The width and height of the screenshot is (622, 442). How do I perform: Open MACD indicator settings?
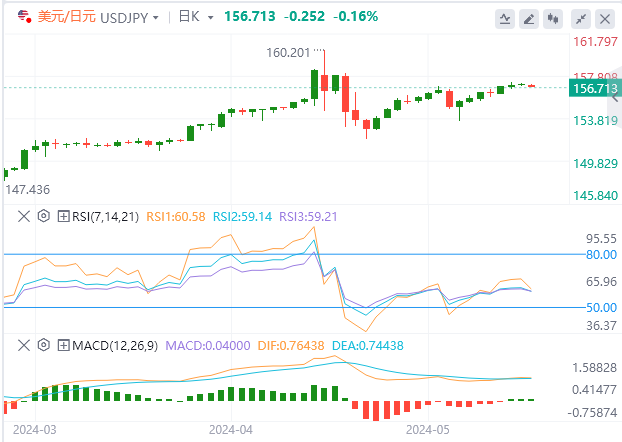[43, 346]
